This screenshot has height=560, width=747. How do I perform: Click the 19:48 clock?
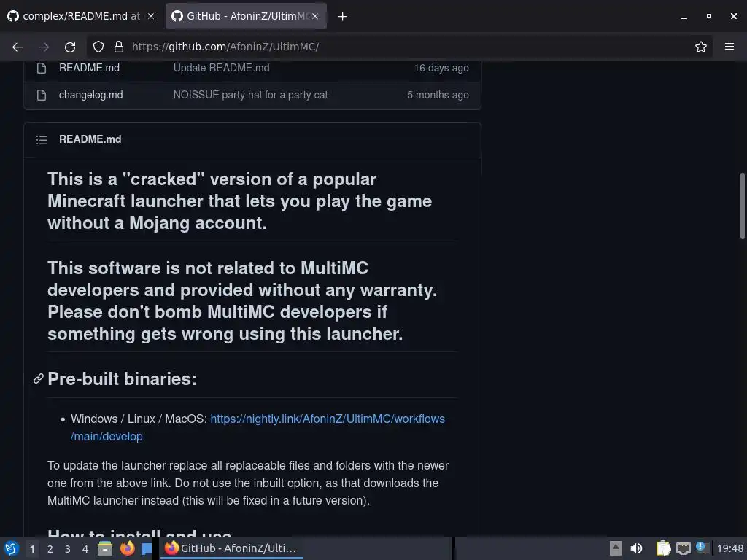tap(729, 548)
